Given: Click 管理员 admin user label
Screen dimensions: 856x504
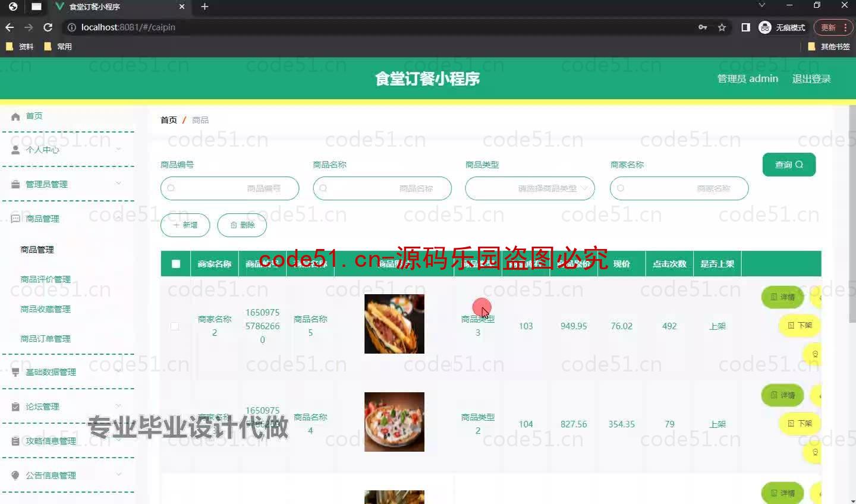Looking at the screenshot, I should click(748, 79).
